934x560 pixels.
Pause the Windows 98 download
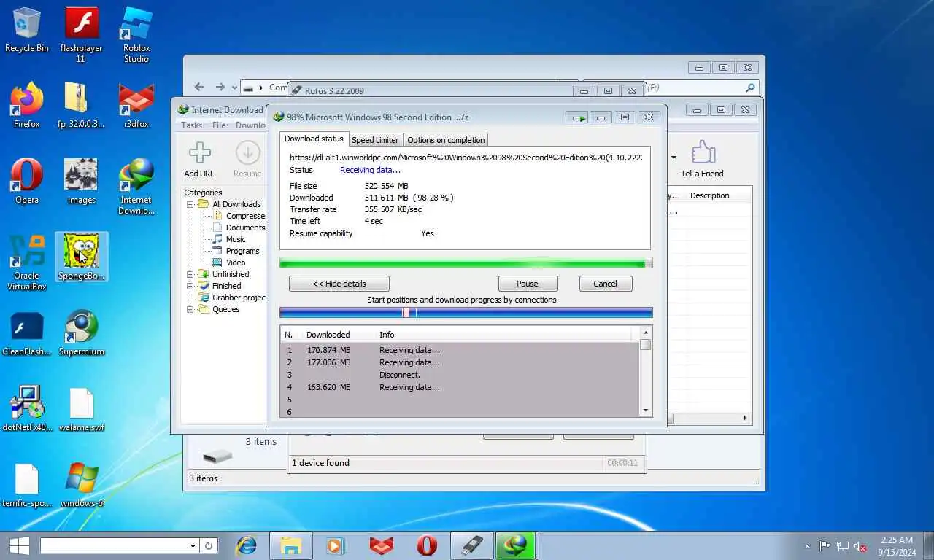[x=528, y=284]
